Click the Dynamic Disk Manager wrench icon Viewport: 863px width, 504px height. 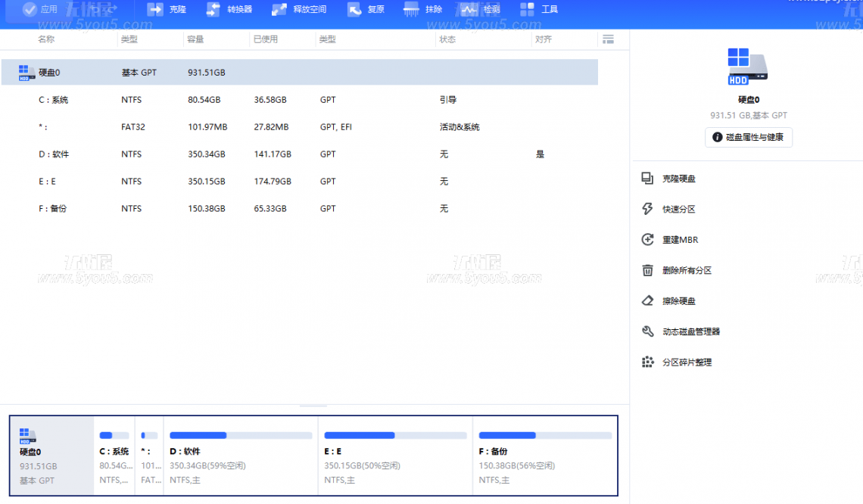[x=647, y=331]
